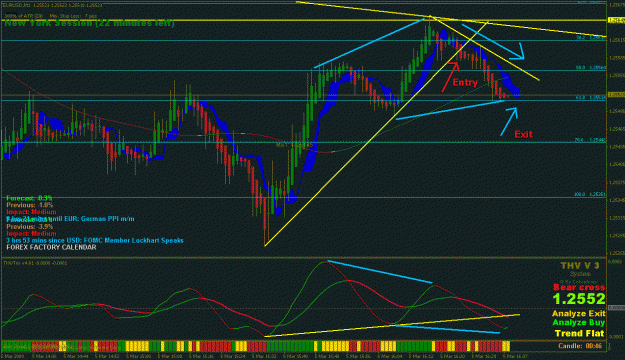625x360 pixels.
Task: Click the EURUSD,M1 symbol header text
Action: [52, 5]
